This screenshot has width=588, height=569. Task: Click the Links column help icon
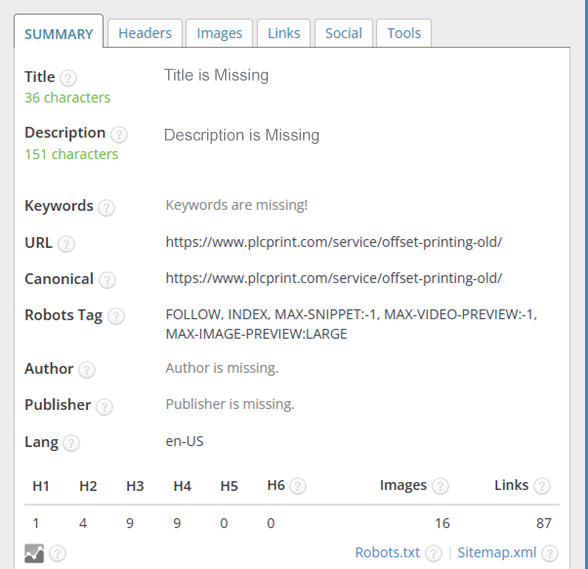[542, 486]
